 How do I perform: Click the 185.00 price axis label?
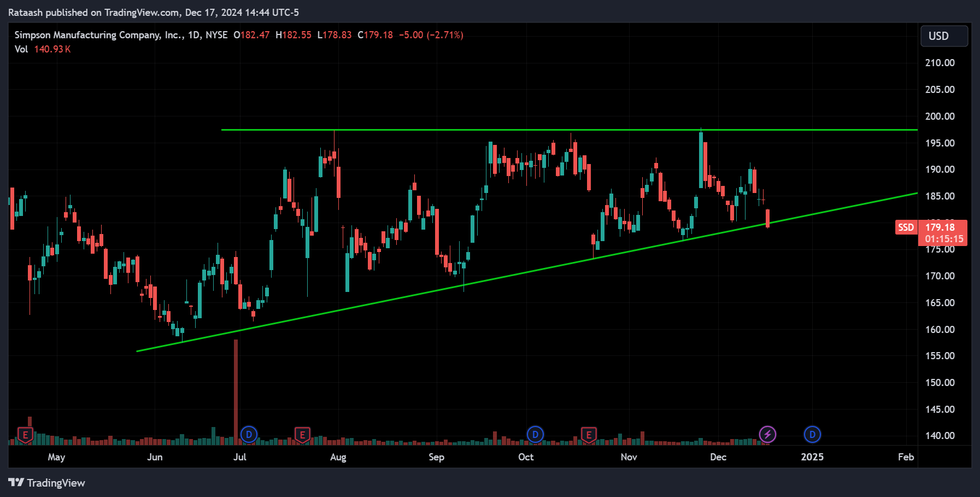(x=940, y=196)
